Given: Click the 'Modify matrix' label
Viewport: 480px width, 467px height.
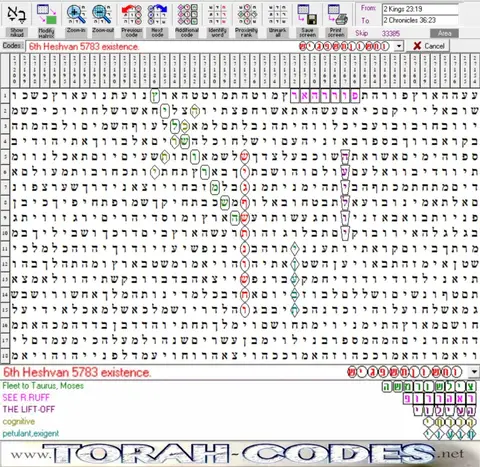Looking at the screenshot, I should click(46, 32).
